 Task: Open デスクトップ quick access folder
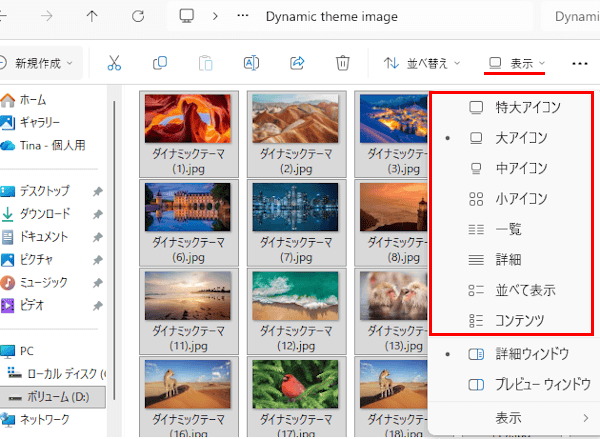[35, 191]
